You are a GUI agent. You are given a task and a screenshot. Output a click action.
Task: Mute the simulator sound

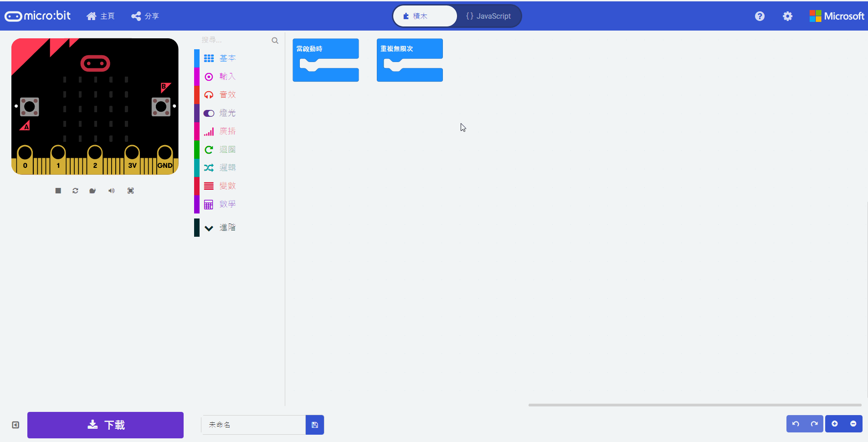point(111,191)
